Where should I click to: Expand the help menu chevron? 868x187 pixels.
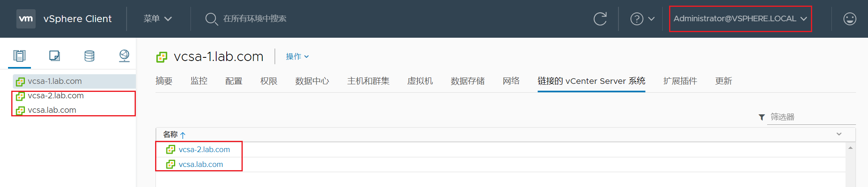[651, 19]
